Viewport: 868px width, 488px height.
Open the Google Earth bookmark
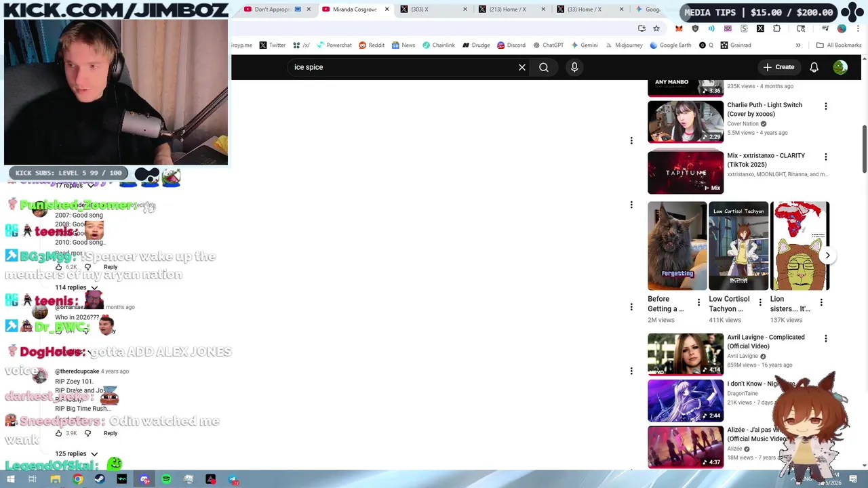coord(671,45)
